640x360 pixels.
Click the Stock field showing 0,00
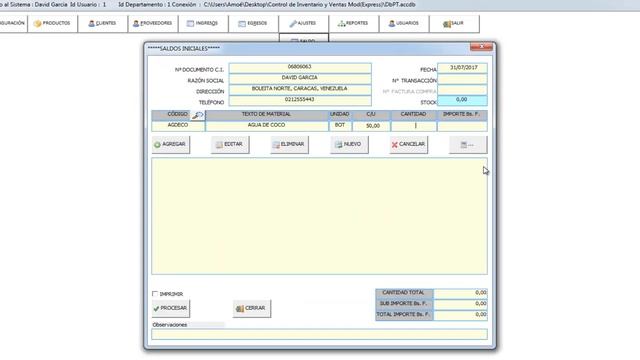tap(462, 100)
